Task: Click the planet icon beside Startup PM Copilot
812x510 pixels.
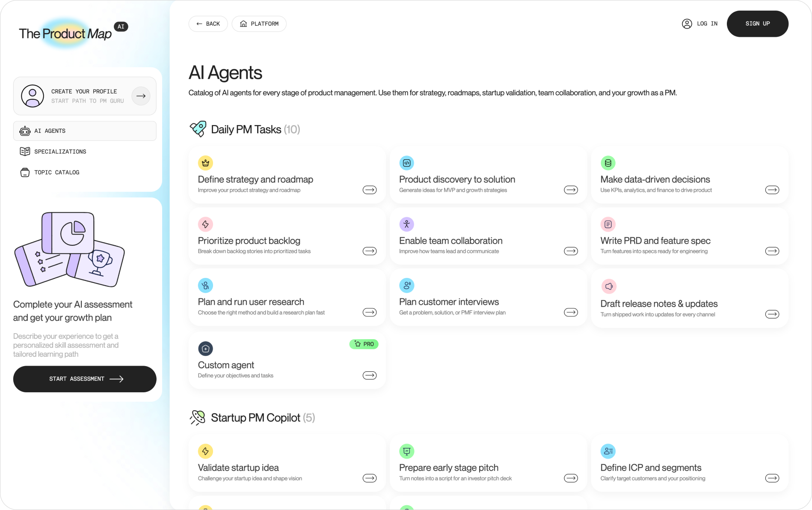Action: 198,418
